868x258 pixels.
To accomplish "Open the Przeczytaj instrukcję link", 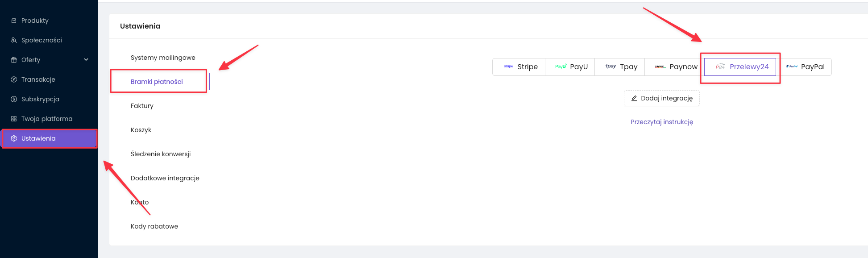I will click(x=661, y=122).
